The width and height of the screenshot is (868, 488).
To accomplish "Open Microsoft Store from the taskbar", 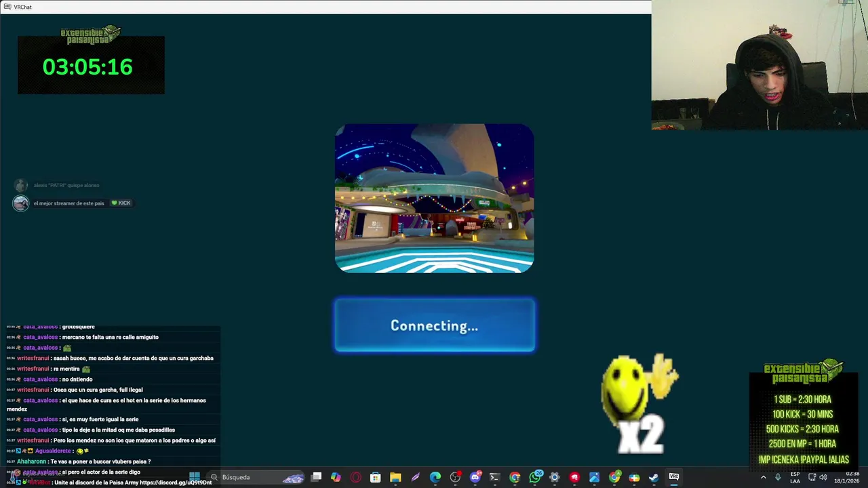I will click(376, 477).
